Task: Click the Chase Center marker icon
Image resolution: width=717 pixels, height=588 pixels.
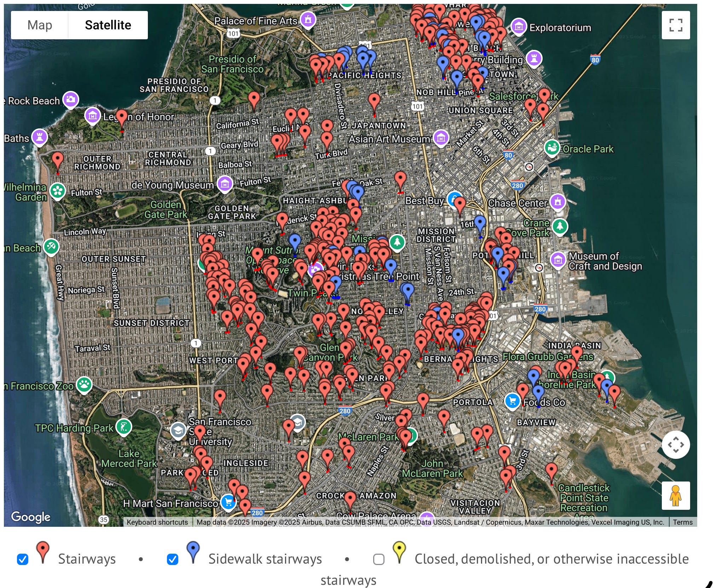Action: (x=557, y=202)
